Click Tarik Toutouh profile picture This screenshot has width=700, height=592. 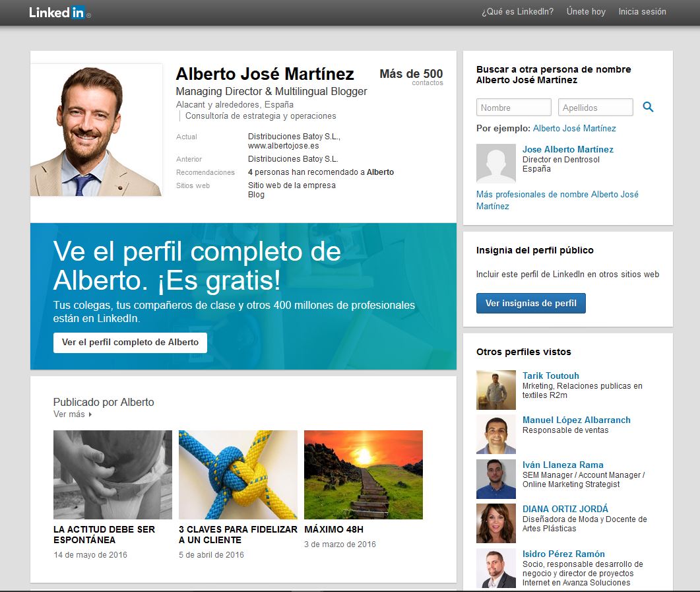(x=496, y=390)
